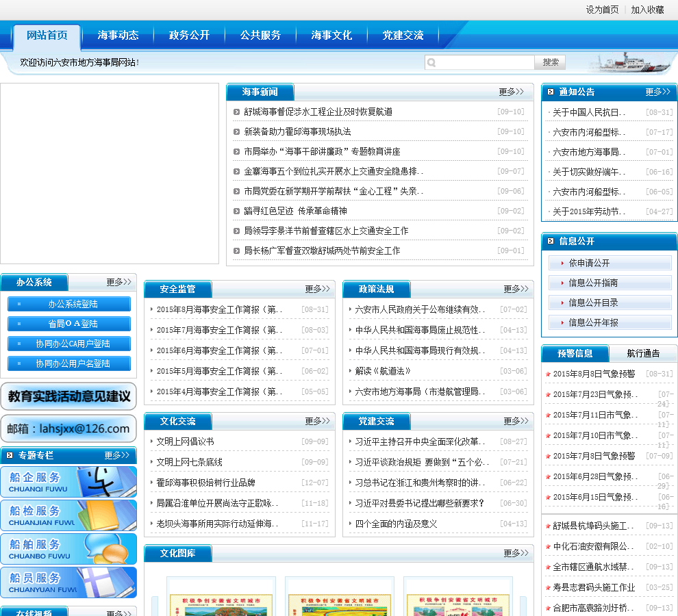
Task: Click the bullet icon beside 新装备助力霍邱海事现场执法
Action: (x=236, y=132)
